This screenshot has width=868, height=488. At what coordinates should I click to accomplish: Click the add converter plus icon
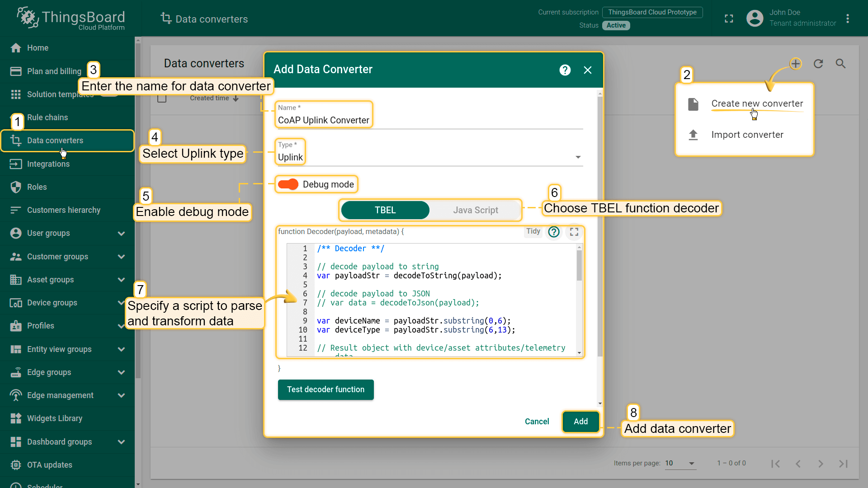click(796, 64)
